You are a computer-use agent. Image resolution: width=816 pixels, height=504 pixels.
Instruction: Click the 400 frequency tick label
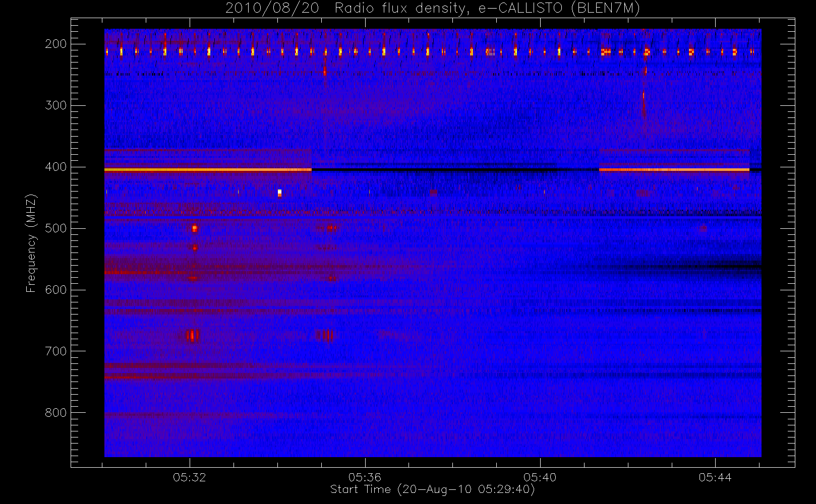[55, 167]
